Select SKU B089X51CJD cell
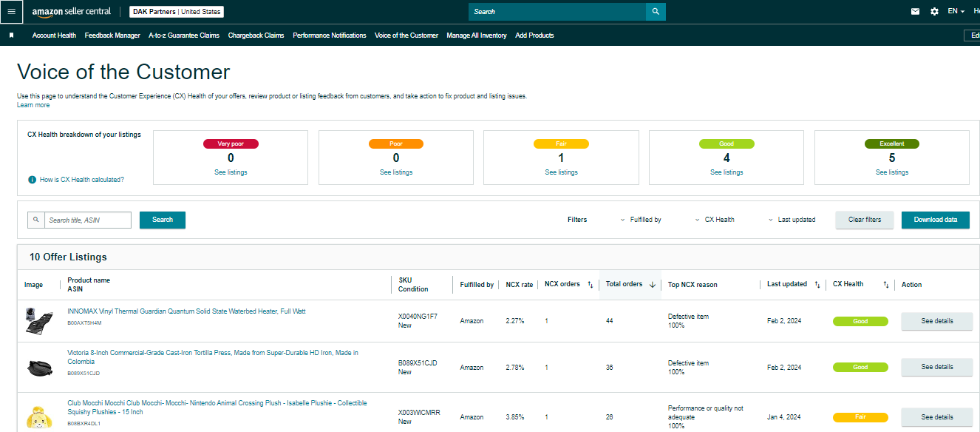 418,363
